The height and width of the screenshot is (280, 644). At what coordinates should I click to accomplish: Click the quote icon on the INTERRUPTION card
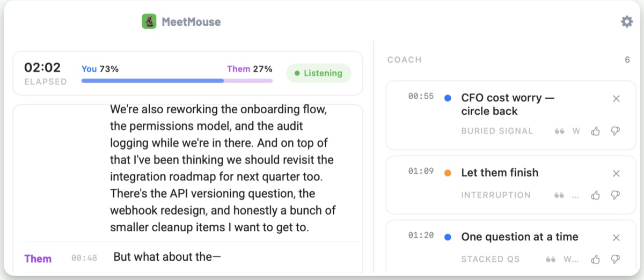(x=560, y=195)
